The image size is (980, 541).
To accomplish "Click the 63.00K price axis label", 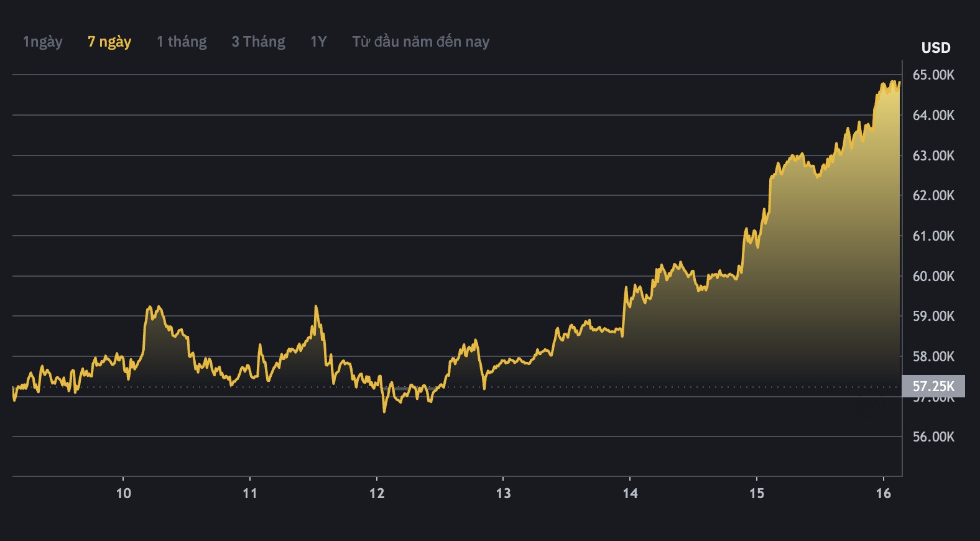I will coord(933,155).
